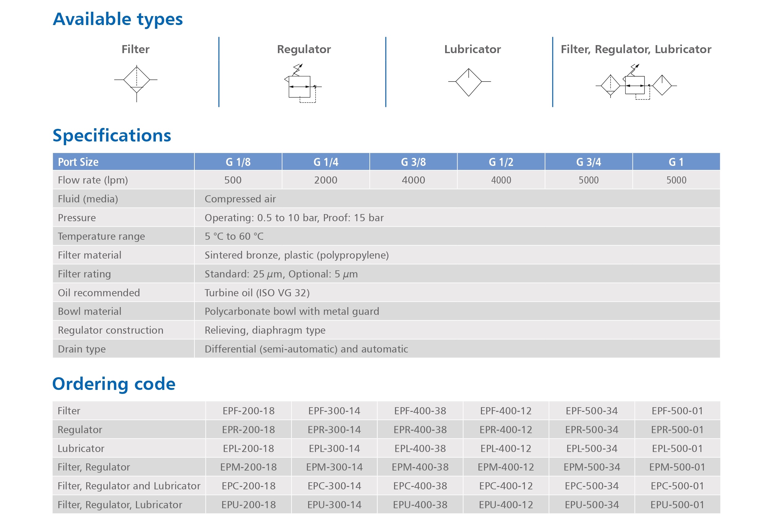Click ordering code EPF-200-18
Image resolution: width=762 pixels, height=532 pixels.
[249, 411]
